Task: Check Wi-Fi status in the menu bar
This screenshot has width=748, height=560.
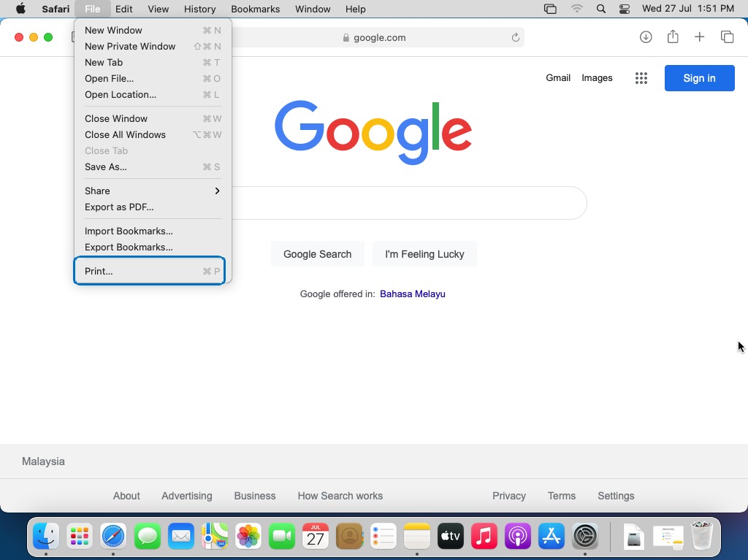Action: 577,9
